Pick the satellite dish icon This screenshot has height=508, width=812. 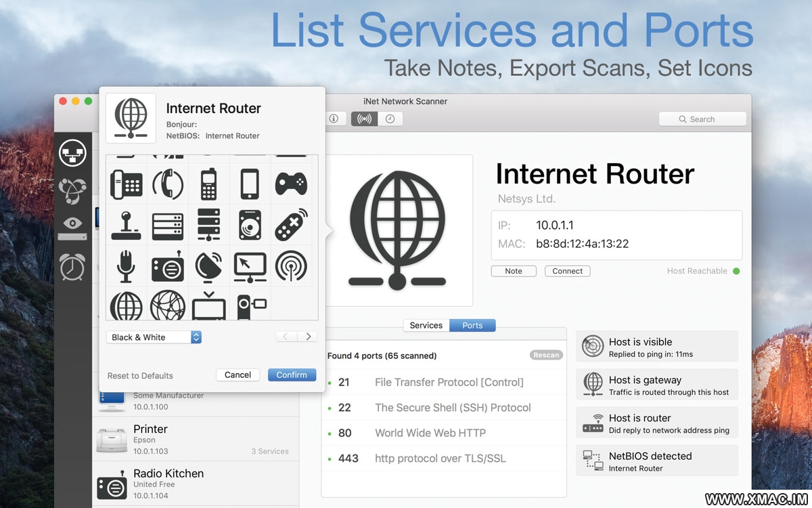[x=208, y=266]
